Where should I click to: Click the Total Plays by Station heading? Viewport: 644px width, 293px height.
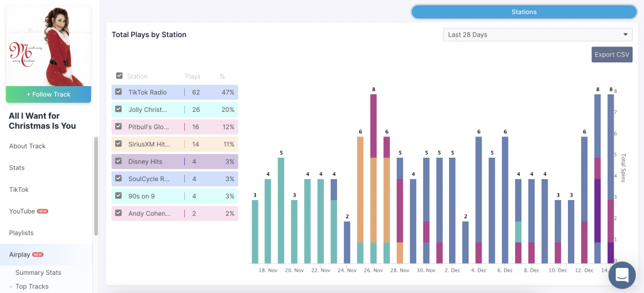pos(149,35)
